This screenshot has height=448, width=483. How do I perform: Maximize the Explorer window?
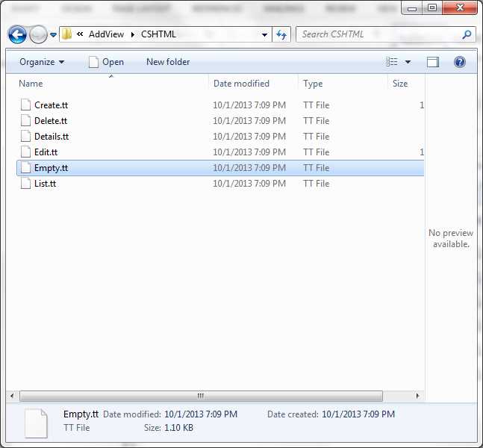click(x=432, y=8)
